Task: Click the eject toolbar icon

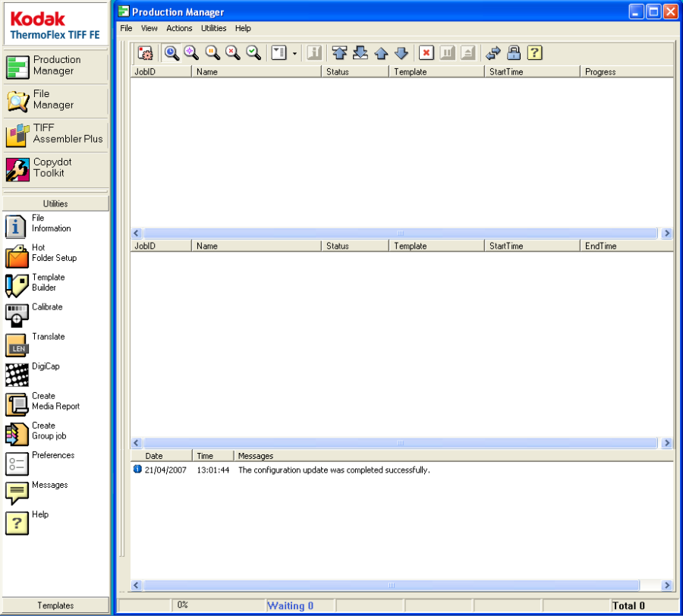Action: coord(467,53)
